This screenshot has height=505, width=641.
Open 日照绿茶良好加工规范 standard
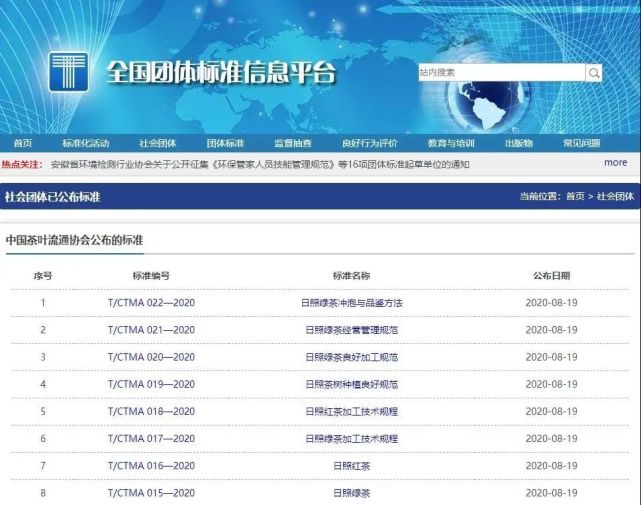point(352,357)
